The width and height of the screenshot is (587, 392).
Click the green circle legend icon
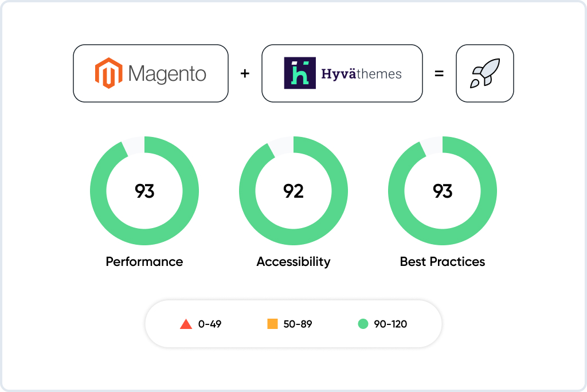(363, 324)
